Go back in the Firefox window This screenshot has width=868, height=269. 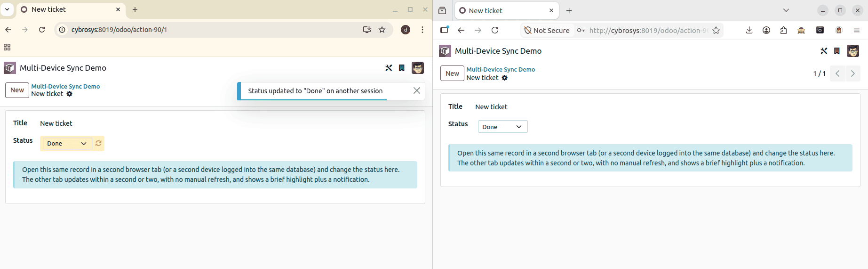tap(461, 30)
